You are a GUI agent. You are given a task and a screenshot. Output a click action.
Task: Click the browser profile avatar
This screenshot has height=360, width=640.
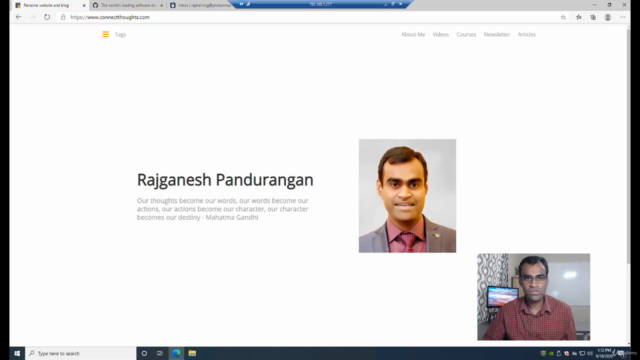pyautogui.click(x=608, y=17)
